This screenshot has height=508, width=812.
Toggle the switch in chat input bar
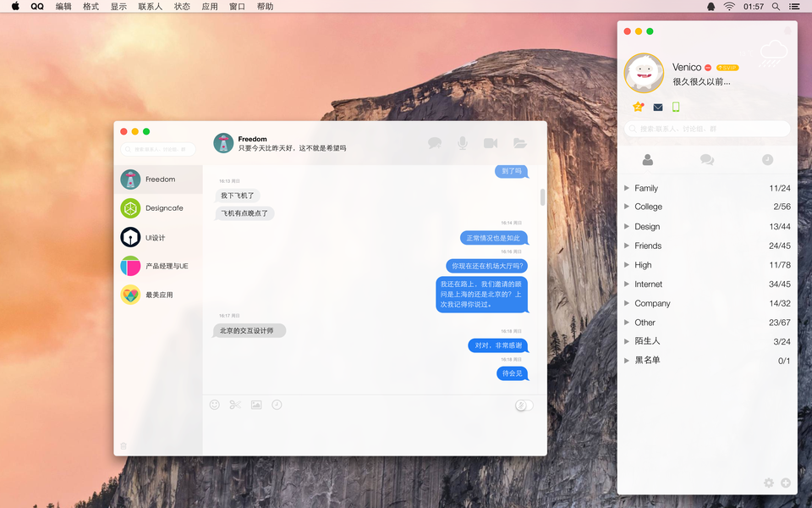524,406
